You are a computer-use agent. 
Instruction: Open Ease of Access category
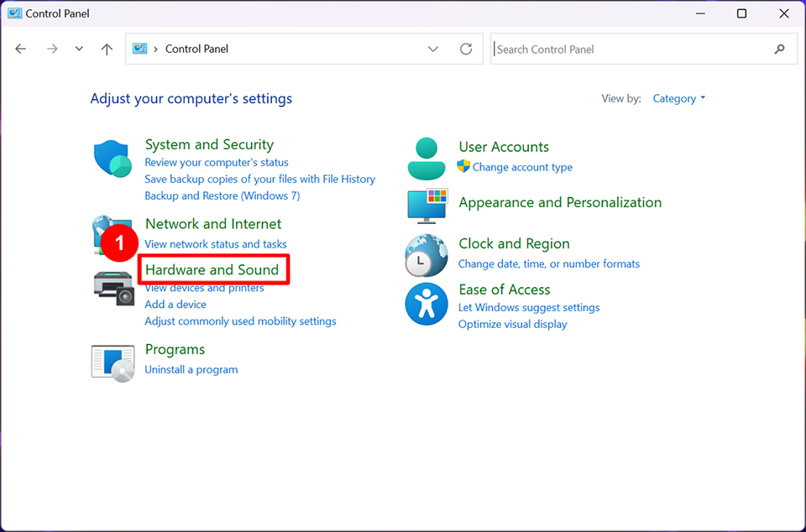click(505, 289)
